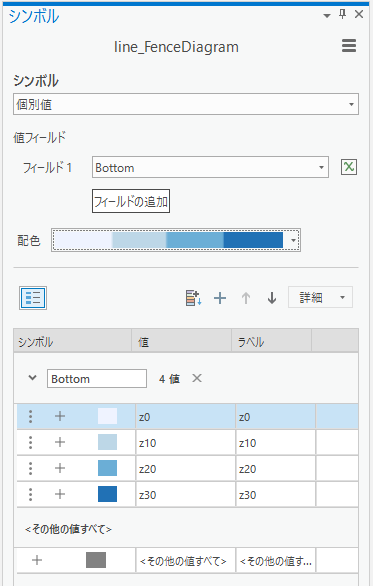Click the plus icon in the z0 row
This screenshot has height=586, width=373.
click(x=60, y=416)
